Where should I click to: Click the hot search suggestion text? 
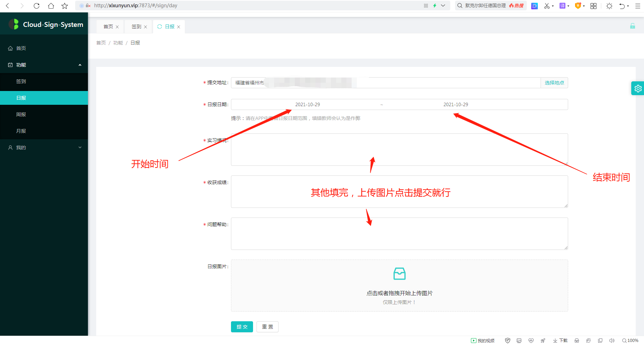[485, 6]
